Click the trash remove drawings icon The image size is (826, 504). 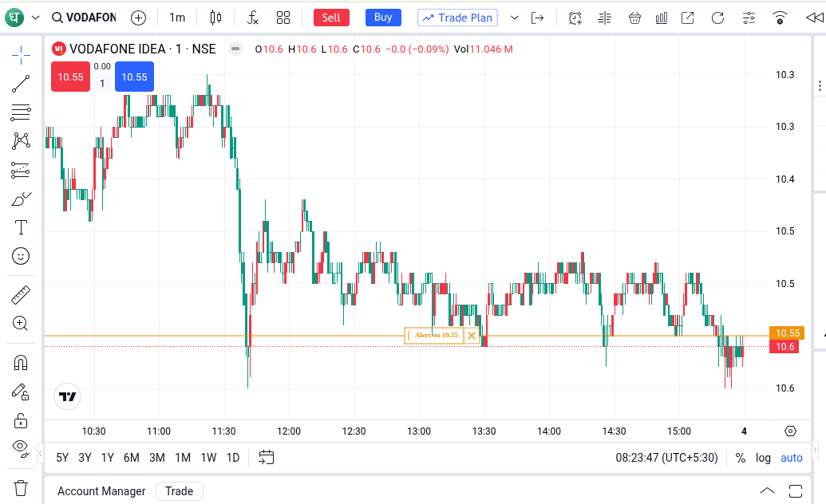click(21, 487)
